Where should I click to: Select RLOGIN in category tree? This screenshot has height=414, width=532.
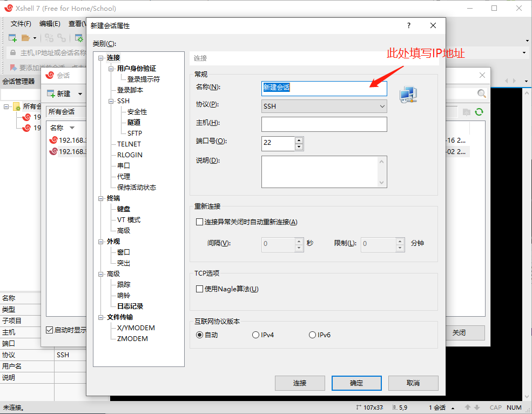point(130,155)
